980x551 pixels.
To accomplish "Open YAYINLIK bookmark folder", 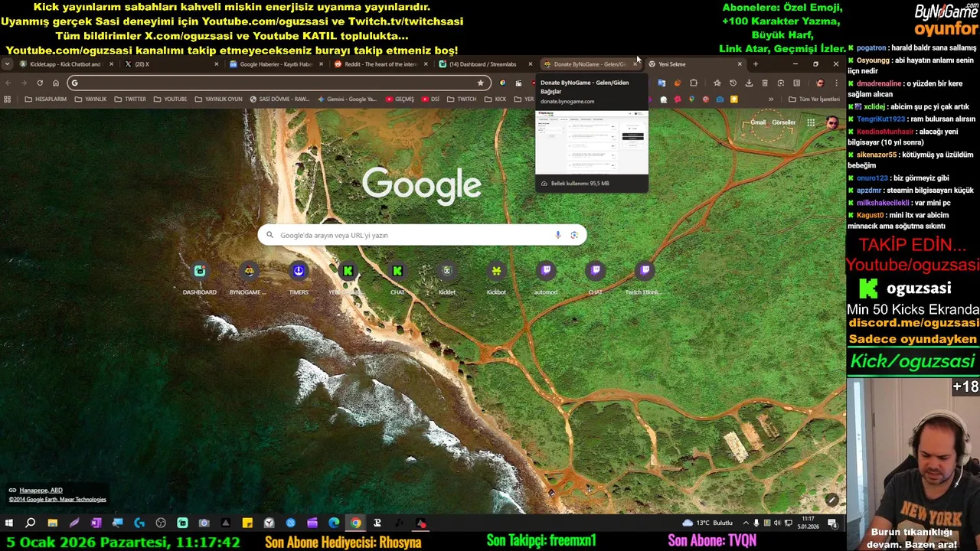I will pos(90,99).
